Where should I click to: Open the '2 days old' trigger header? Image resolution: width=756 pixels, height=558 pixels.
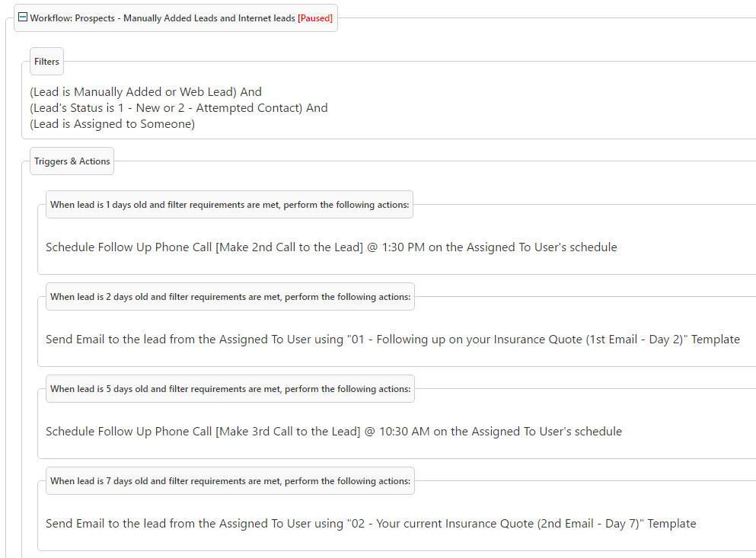pyautogui.click(x=229, y=297)
